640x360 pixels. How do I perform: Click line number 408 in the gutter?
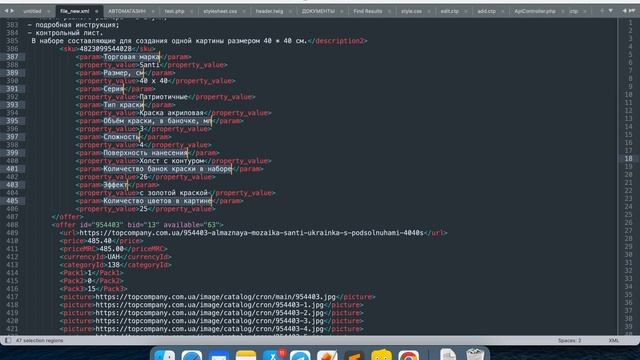coord(12,225)
